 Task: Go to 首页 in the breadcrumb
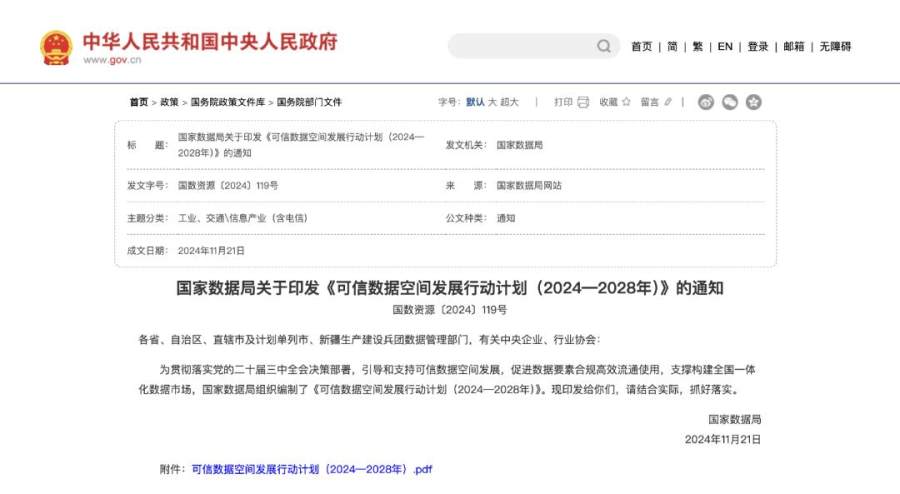pos(139,102)
